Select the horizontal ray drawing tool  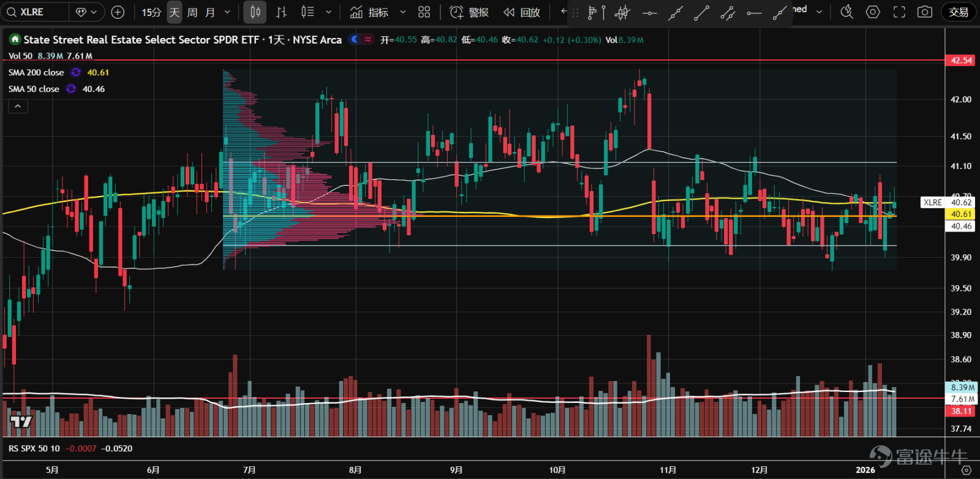[x=754, y=13]
